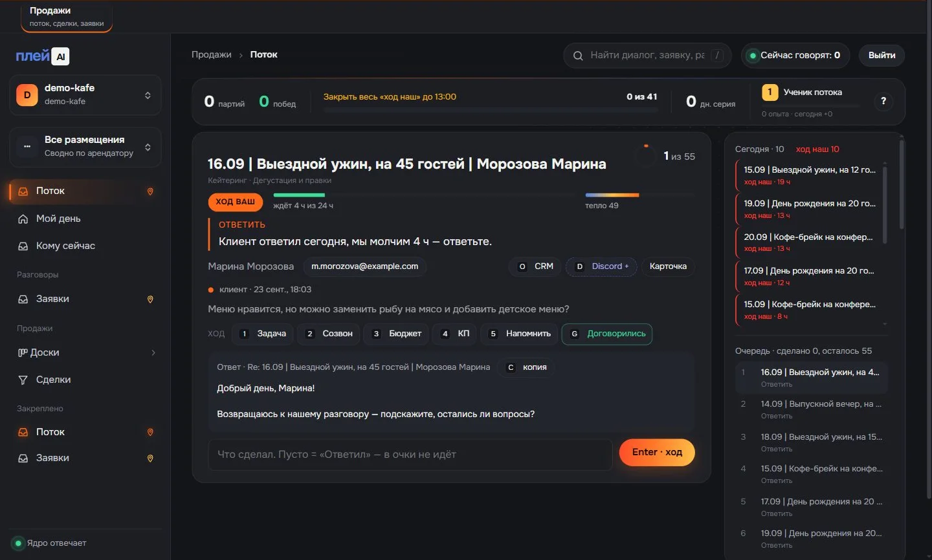Expand Доски submenu chevron
The height and width of the screenshot is (560, 932).
[x=153, y=352]
